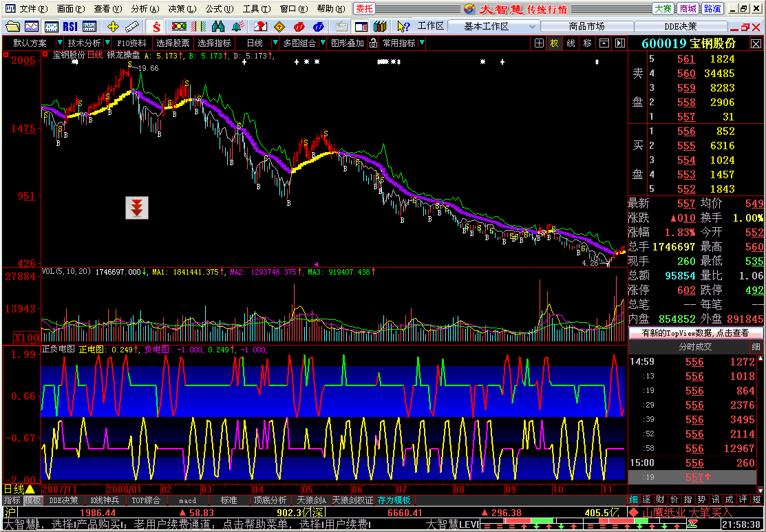Click the yellow diamond up-arrow icon

click(280, 26)
